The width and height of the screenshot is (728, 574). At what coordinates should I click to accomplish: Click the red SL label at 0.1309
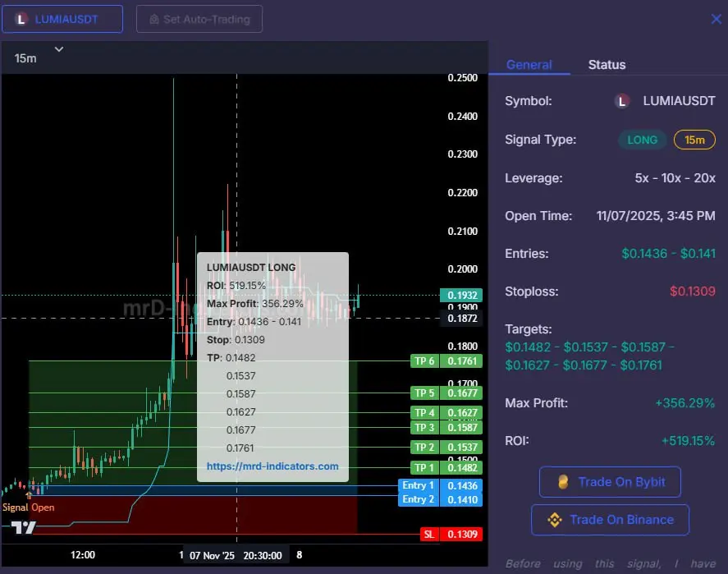pyautogui.click(x=451, y=535)
